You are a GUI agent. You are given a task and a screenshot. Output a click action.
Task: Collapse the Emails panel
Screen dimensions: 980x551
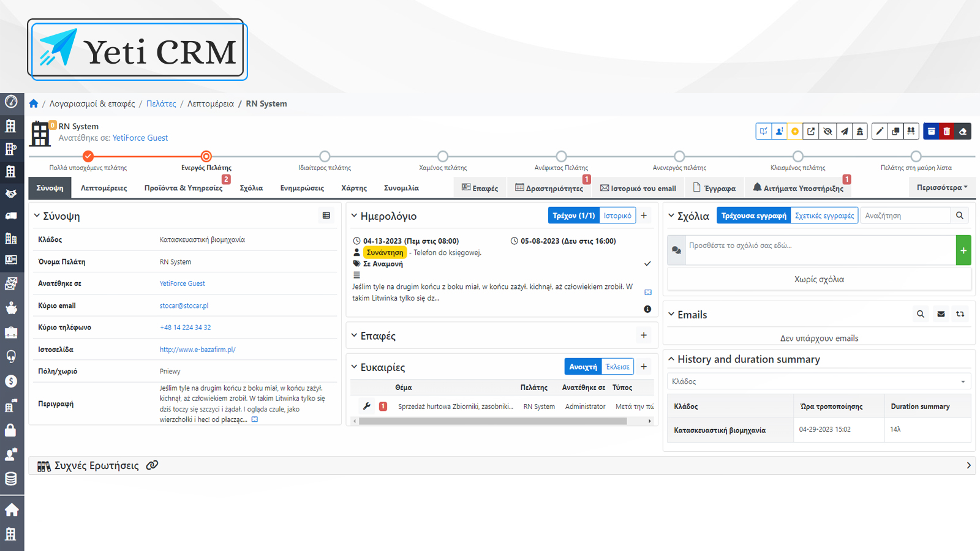(671, 314)
